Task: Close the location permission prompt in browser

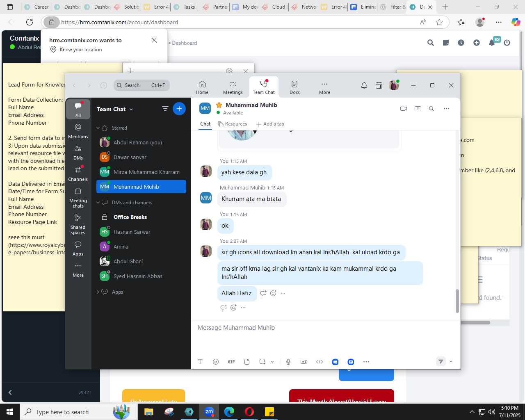Action: (x=154, y=40)
